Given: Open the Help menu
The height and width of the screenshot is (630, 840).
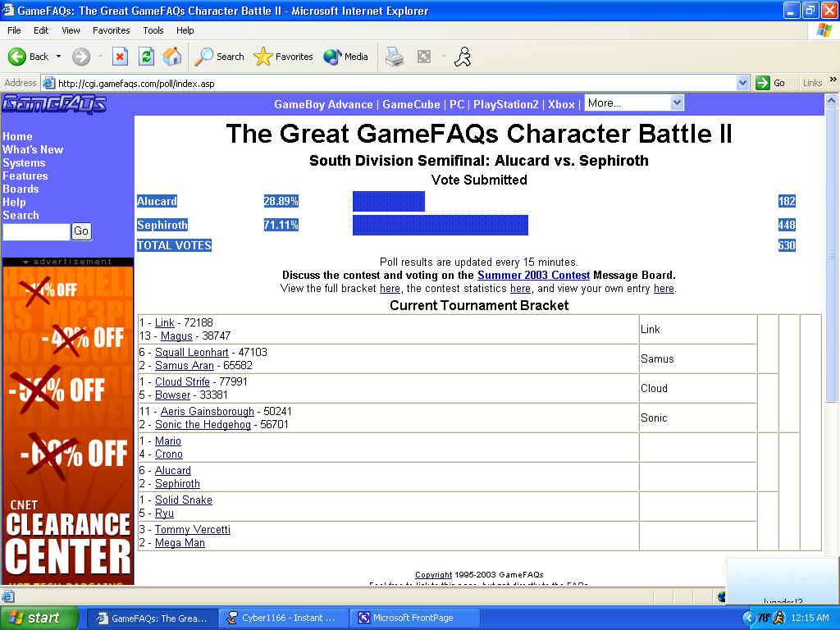Looking at the screenshot, I should (x=185, y=30).
